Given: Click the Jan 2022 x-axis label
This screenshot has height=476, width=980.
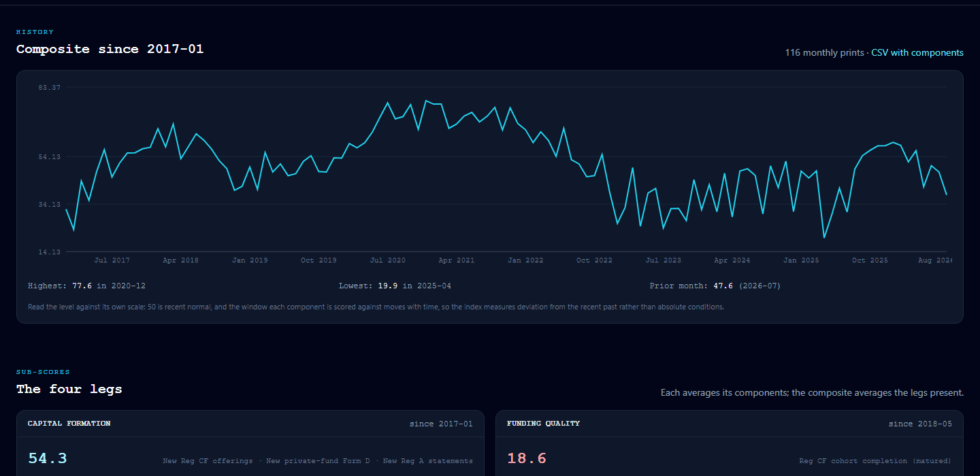Looking at the screenshot, I should pos(525,260).
